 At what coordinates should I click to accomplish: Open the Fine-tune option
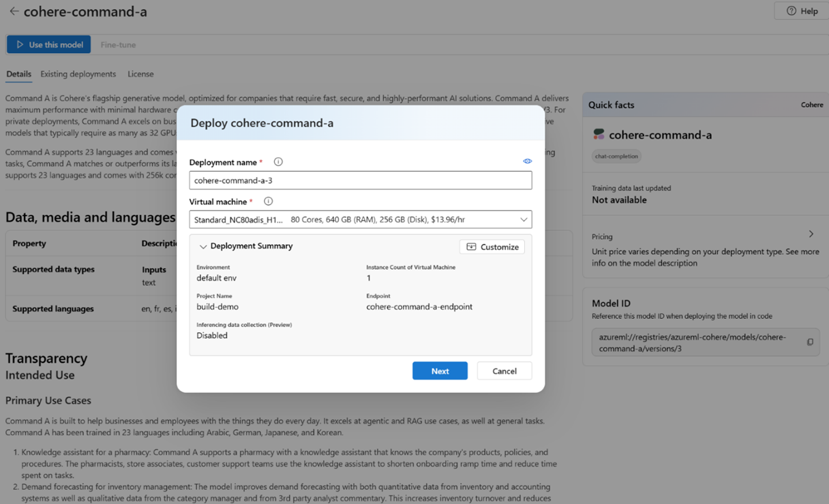(x=118, y=45)
